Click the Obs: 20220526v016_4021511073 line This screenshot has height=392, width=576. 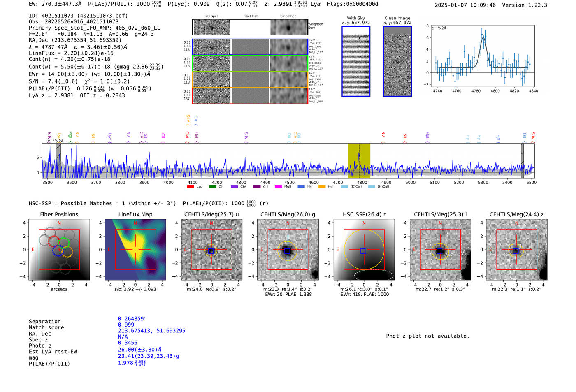tap(74, 21)
